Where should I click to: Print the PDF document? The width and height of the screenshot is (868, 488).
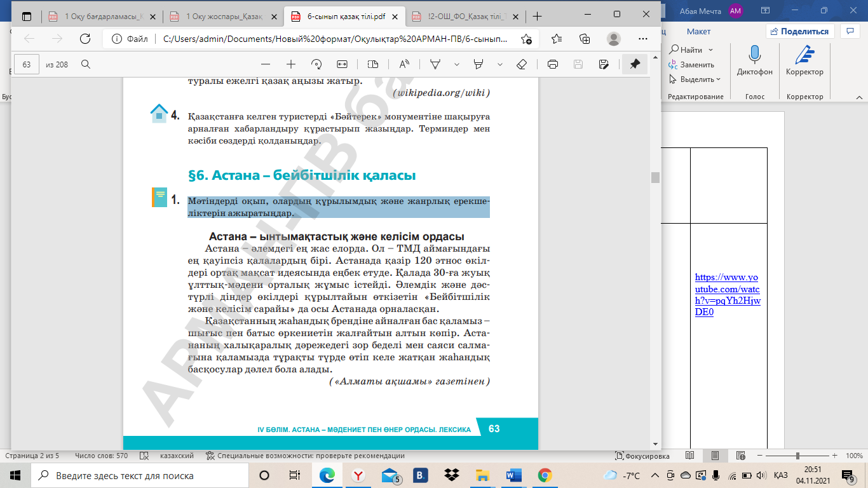[552, 64]
